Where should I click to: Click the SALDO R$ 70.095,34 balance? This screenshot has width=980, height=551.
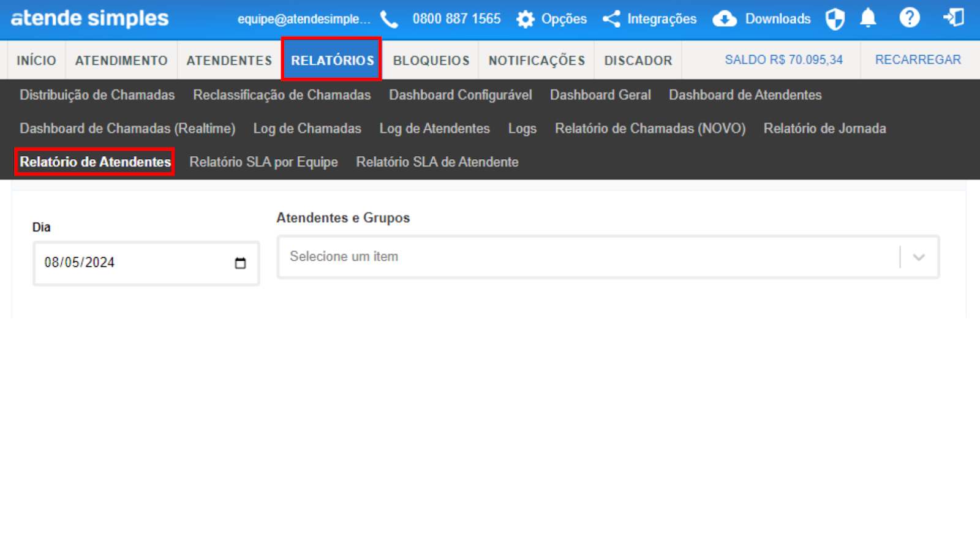click(x=783, y=60)
